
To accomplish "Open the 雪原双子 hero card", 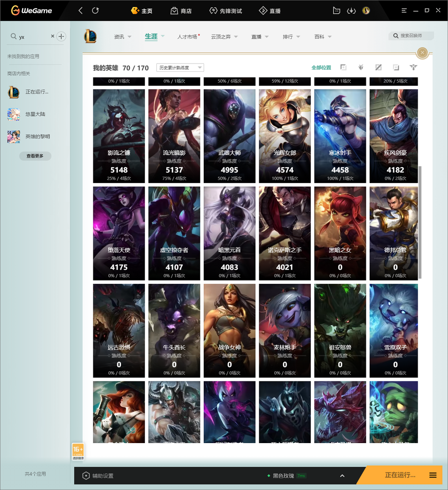I will 394,331.
